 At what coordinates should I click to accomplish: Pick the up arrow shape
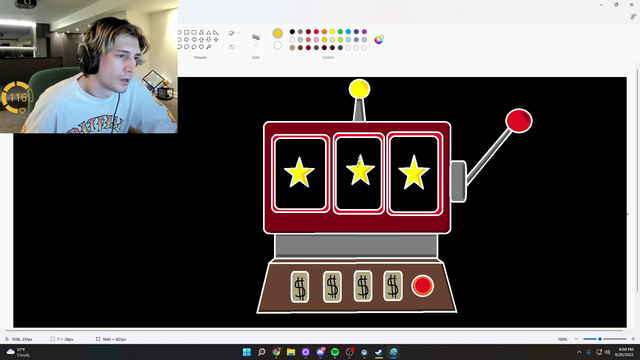[201, 40]
